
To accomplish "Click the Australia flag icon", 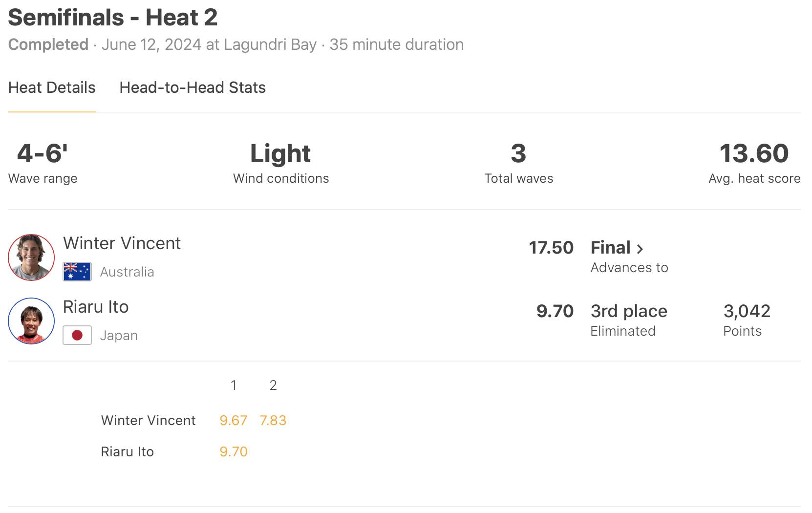I will (77, 272).
